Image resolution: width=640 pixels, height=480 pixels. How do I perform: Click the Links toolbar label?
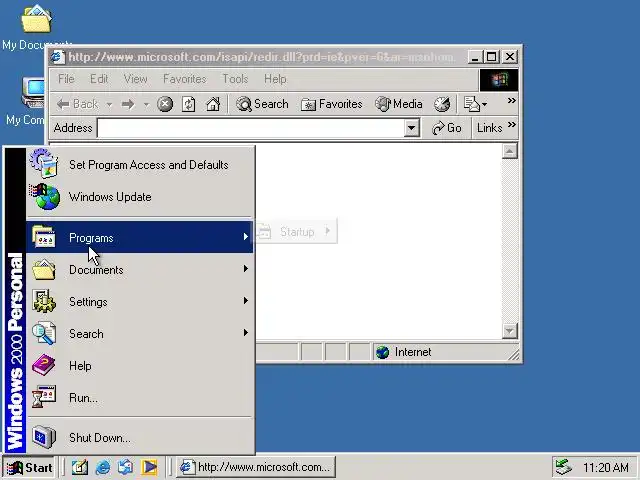click(x=489, y=128)
